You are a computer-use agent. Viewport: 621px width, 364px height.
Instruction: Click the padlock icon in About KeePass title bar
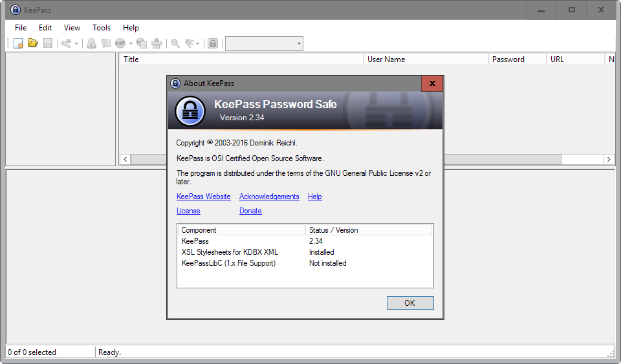175,83
